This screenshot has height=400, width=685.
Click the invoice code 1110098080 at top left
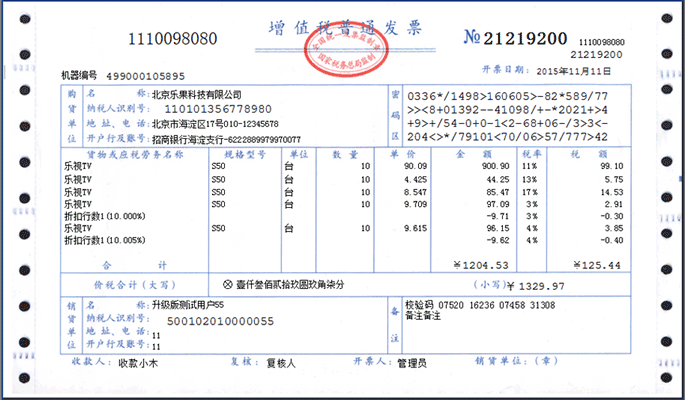[173, 39]
